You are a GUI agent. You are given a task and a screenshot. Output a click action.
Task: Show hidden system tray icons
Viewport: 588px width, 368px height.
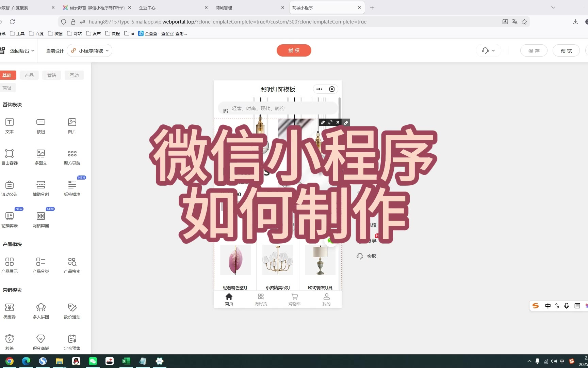(529, 361)
